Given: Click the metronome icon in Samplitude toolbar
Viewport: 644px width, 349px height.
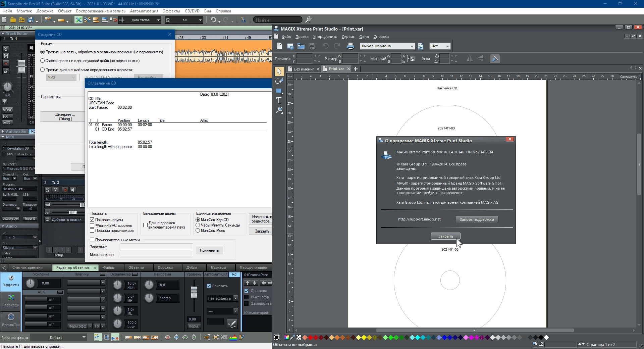Looking at the screenshot, I should tap(243, 20).
